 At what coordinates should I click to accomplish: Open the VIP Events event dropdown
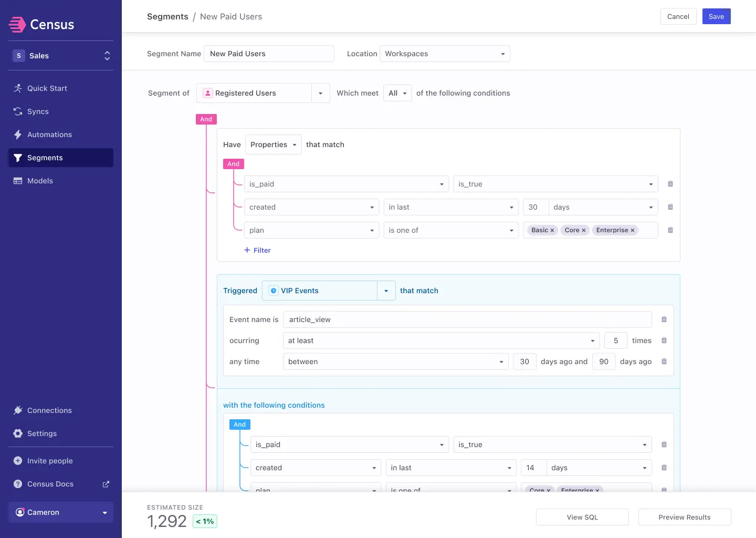click(386, 291)
